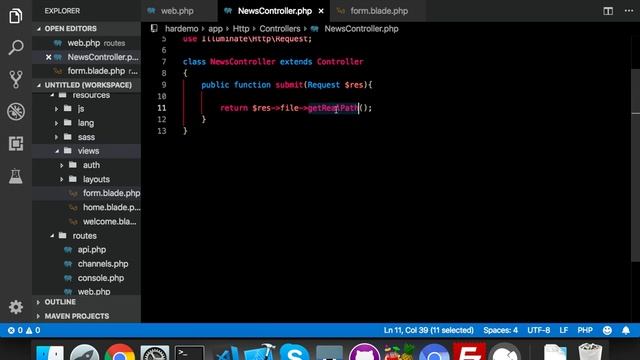Expand the Maven Projects section
Screen dimensions: 640x360
coord(87,316)
